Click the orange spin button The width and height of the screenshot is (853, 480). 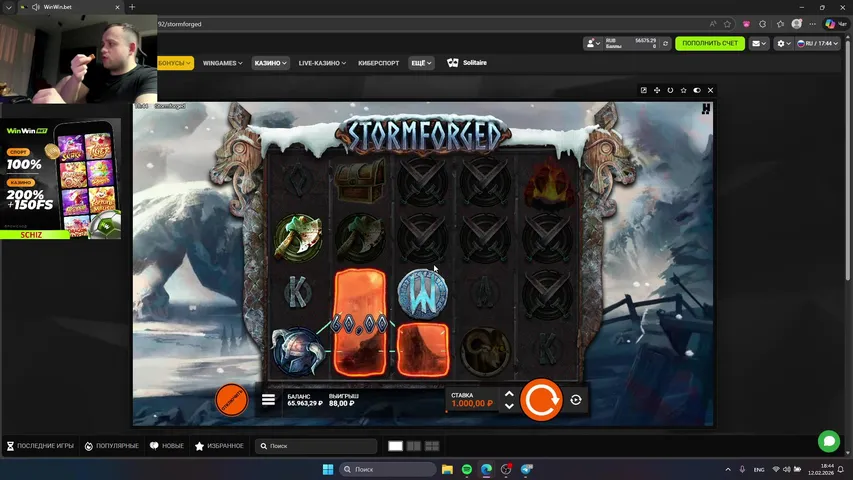(541, 400)
